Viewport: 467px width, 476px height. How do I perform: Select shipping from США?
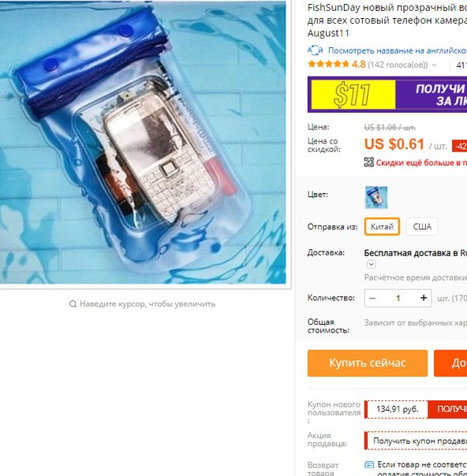click(422, 226)
